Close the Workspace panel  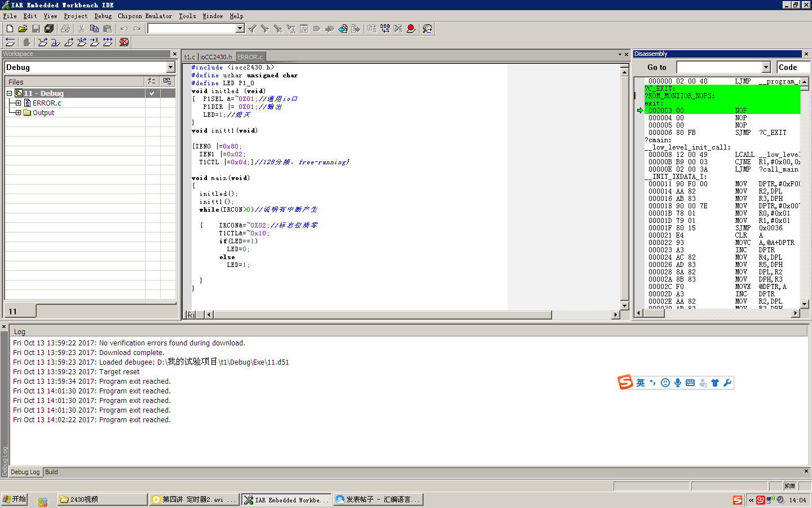tap(174, 54)
